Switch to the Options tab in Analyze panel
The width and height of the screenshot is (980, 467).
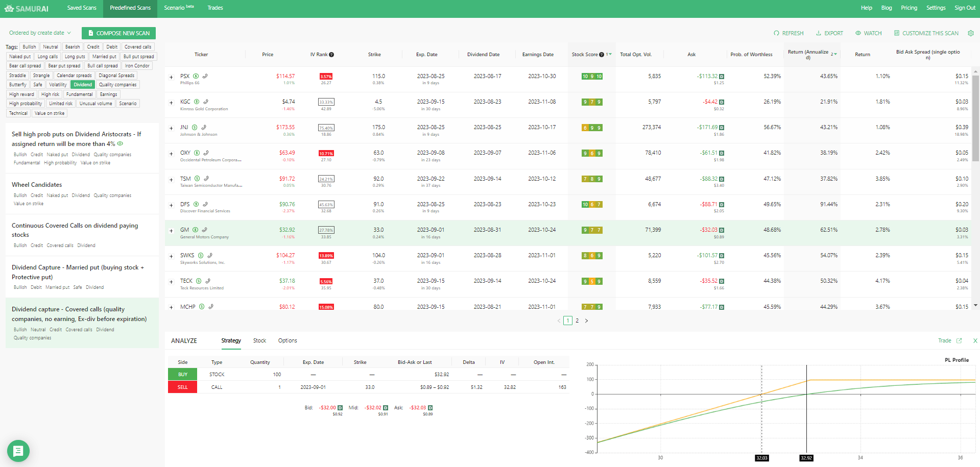tap(288, 340)
